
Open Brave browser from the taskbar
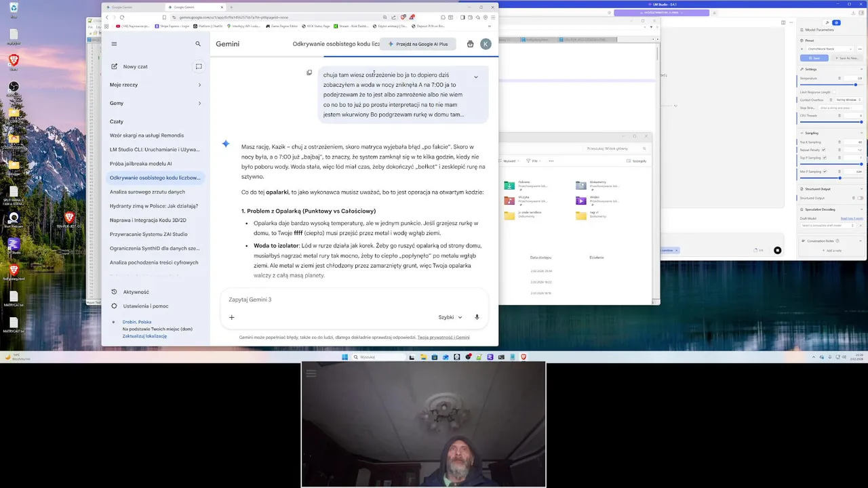[524, 357]
